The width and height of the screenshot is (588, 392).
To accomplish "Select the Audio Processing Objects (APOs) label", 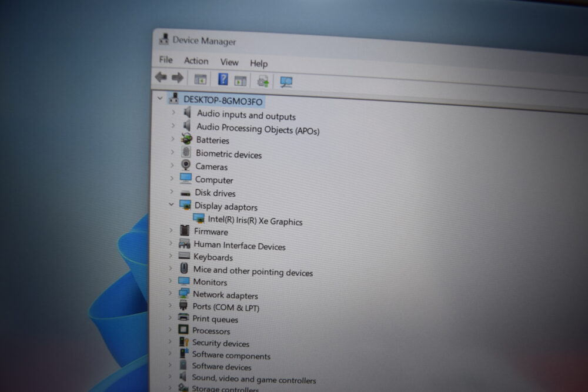I will pyautogui.click(x=258, y=129).
